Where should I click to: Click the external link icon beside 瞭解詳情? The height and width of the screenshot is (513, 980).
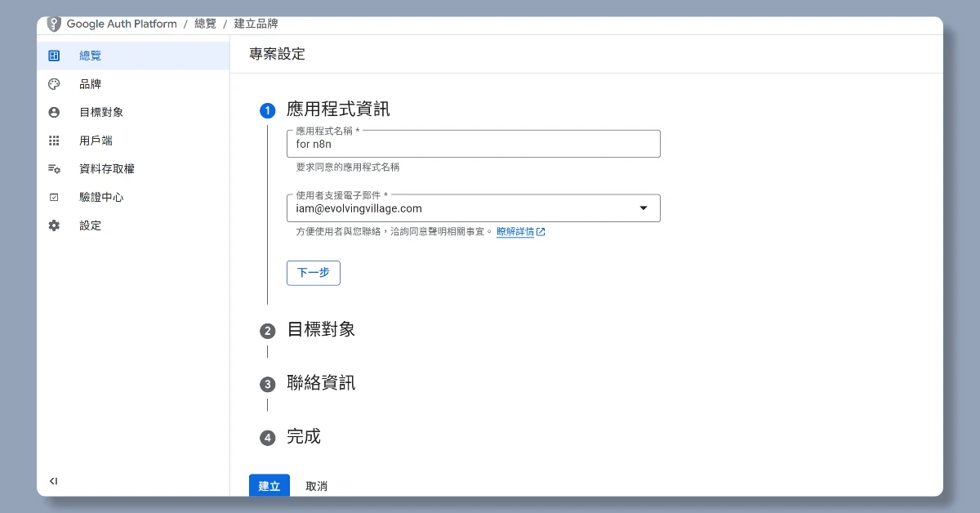tap(541, 232)
